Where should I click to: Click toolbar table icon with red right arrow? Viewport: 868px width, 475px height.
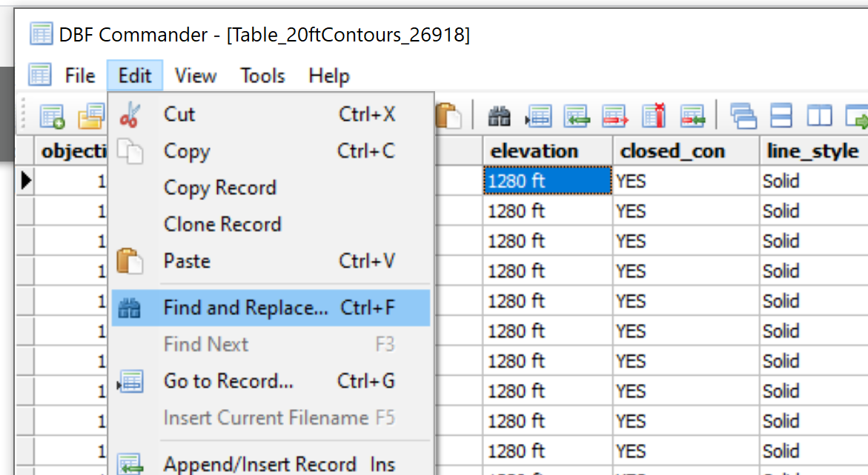click(614, 117)
